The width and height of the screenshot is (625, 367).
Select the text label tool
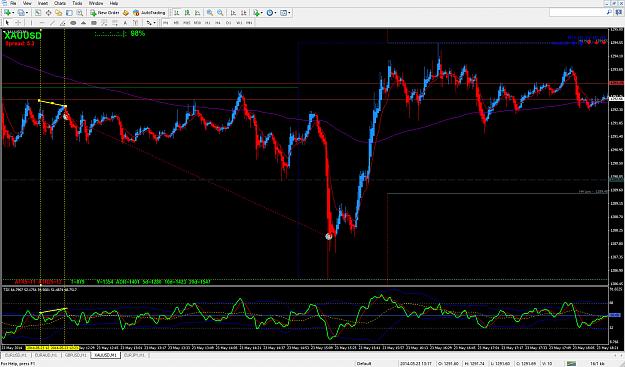[136, 23]
